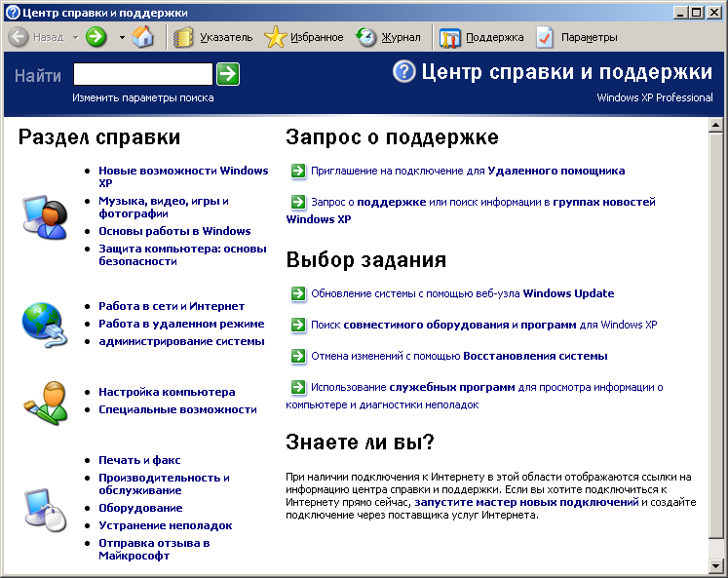Screen dimensions: 728x578
Task: Click the Восстановления системы link text
Action: coord(459,356)
